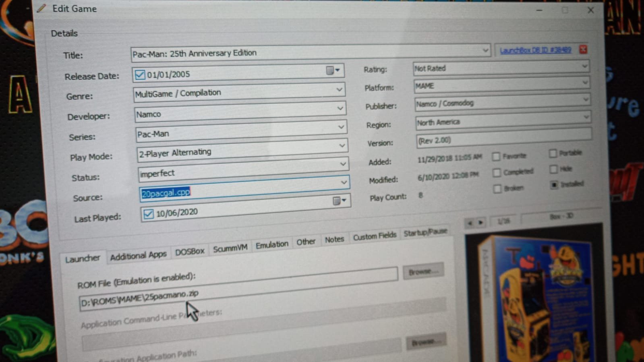The height and width of the screenshot is (362, 644).
Task: Close the Edit Game window
Action: point(590,10)
